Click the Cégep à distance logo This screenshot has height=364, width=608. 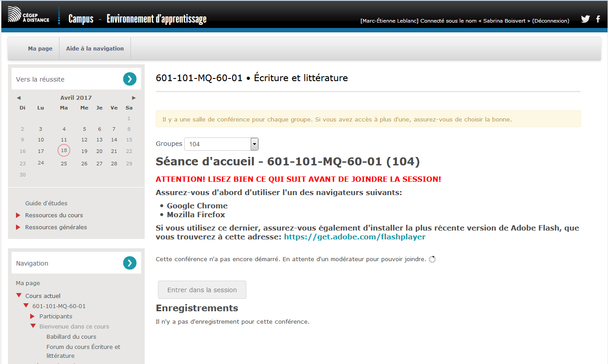coord(29,15)
